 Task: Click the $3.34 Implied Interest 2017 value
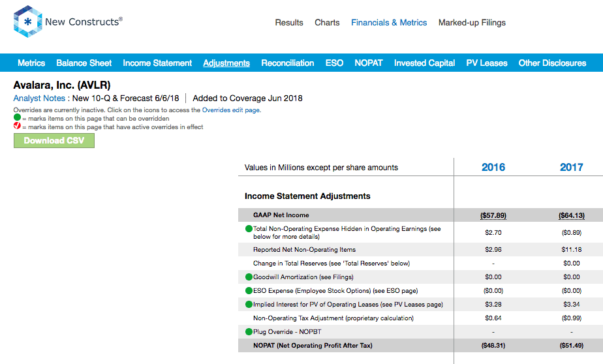pyautogui.click(x=572, y=305)
